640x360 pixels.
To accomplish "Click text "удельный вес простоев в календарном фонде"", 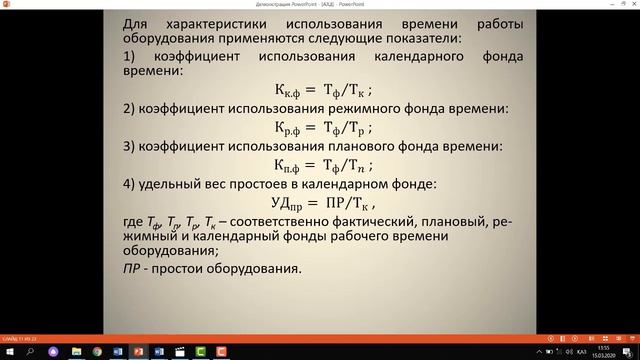I will [285, 184].
